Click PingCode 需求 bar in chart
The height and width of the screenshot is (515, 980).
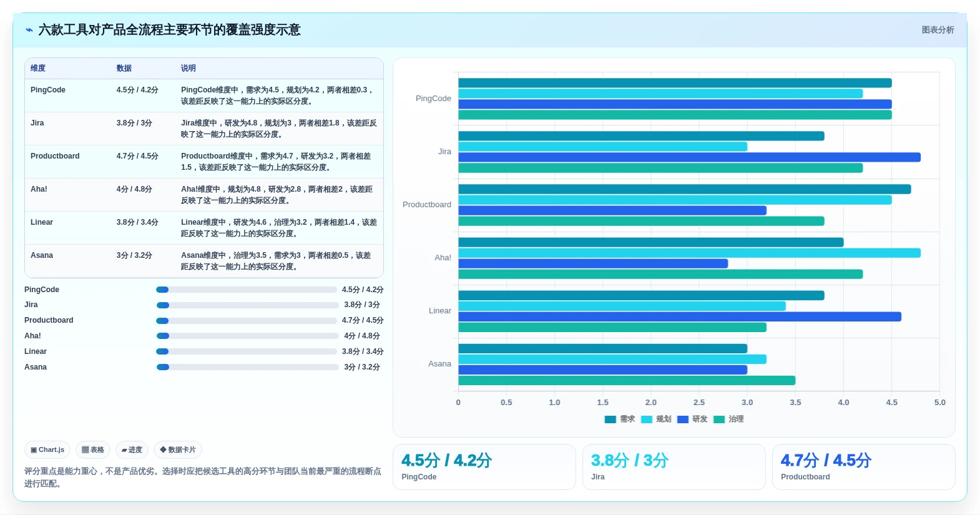click(x=675, y=83)
